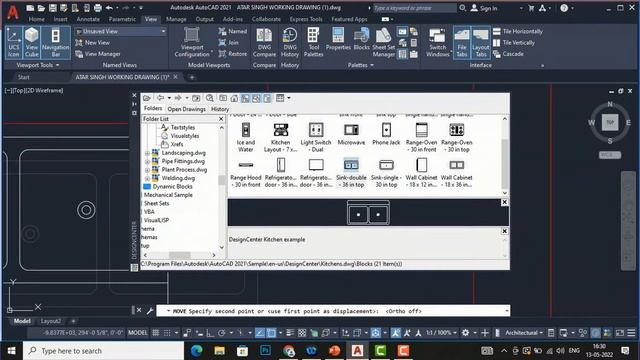Close the block preview pane
This screenshot has width=640, height=360.
[x=504, y=202]
